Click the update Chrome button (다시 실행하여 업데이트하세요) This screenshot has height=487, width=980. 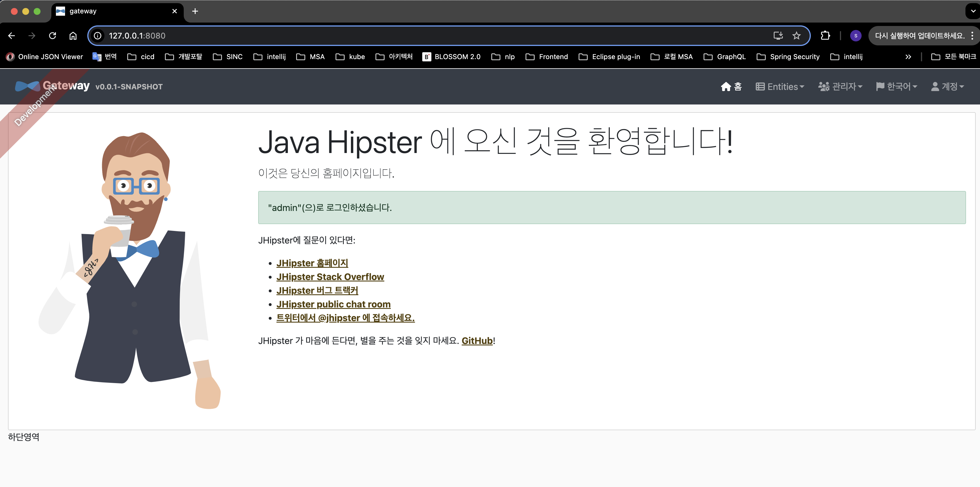coord(920,36)
